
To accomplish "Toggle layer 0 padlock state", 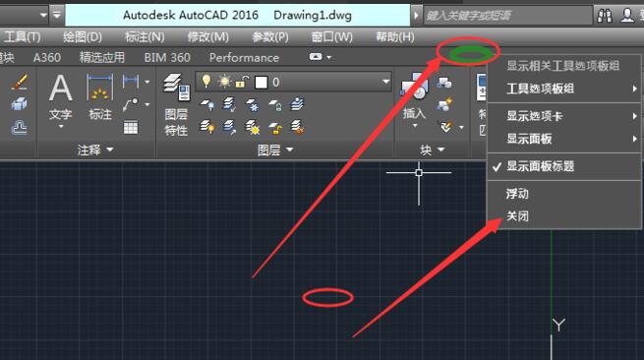I will coord(242,82).
